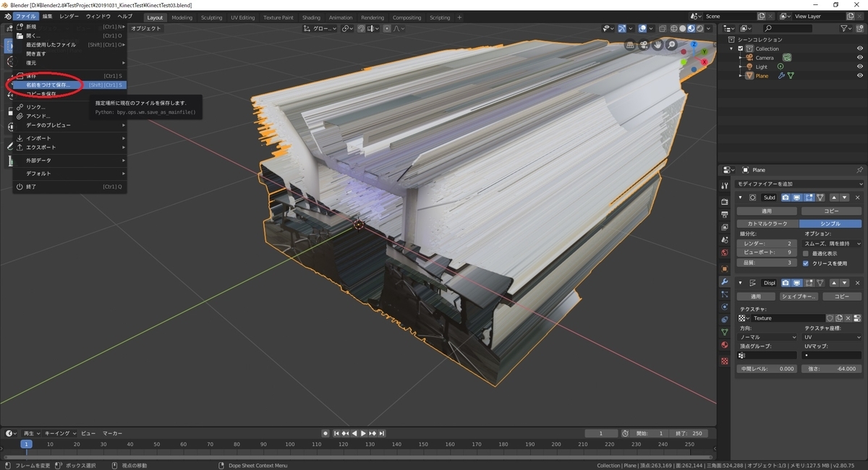Hide the Plane object in the outliner
This screenshot has width=868, height=470.
pos(860,75)
